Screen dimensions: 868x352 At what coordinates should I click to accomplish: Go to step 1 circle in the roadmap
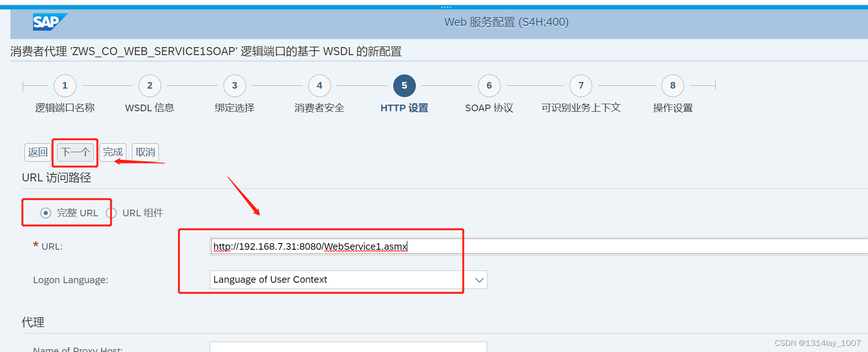pyautogui.click(x=65, y=86)
